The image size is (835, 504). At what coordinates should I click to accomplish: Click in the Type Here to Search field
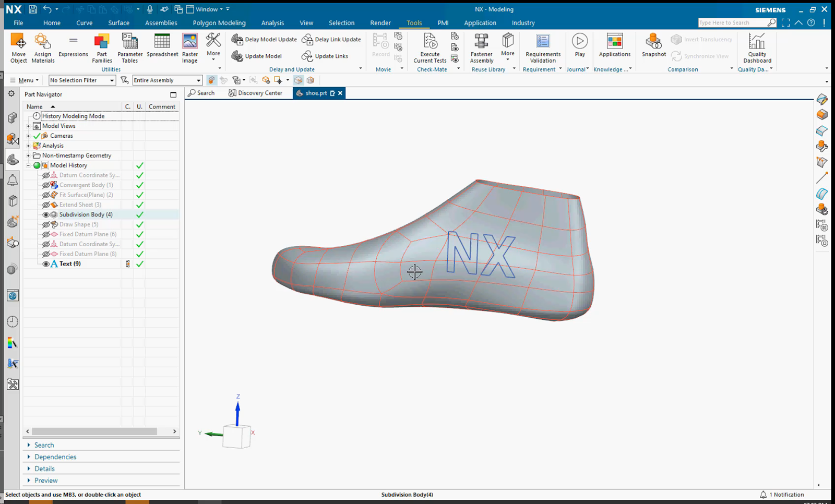point(732,22)
